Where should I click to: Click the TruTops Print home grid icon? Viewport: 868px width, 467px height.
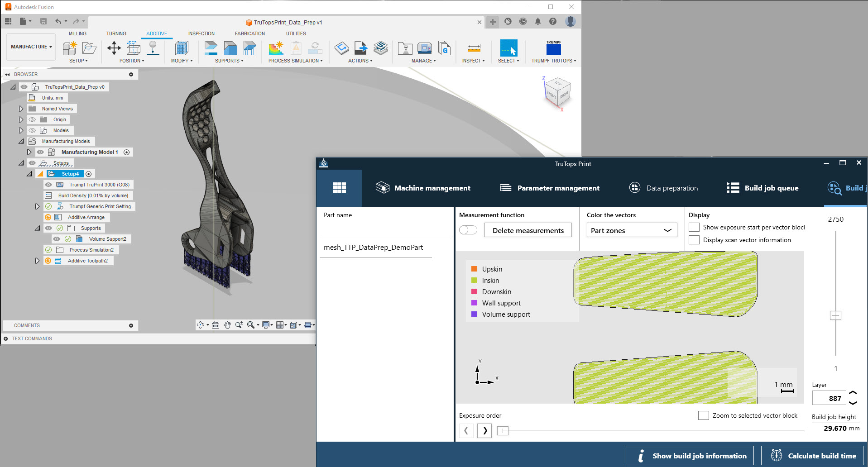click(x=339, y=188)
